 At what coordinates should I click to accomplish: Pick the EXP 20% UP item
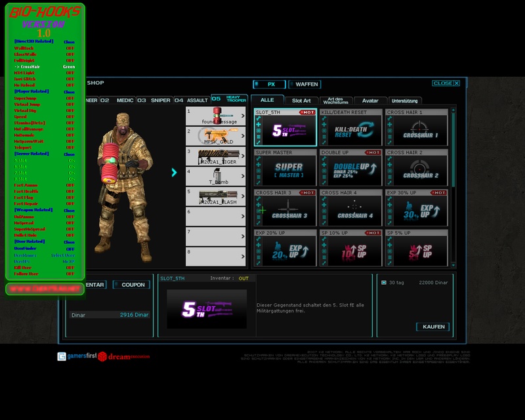click(x=285, y=248)
